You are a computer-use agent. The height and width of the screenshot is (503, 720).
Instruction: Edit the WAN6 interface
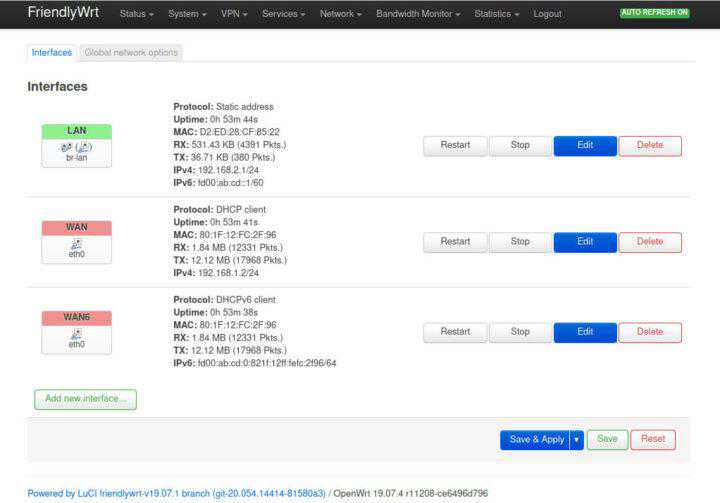pyautogui.click(x=585, y=332)
